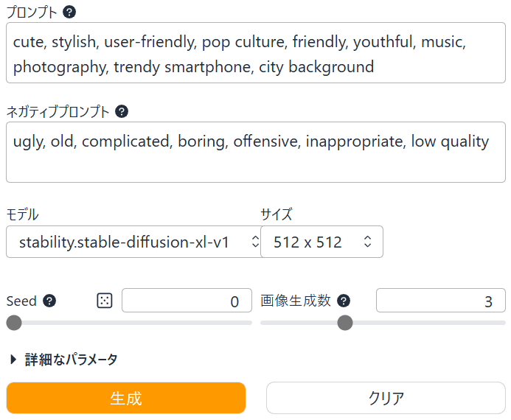The width and height of the screenshot is (511, 420).
Task: Click the chevron arrows on the model selector
Action: click(x=255, y=242)
